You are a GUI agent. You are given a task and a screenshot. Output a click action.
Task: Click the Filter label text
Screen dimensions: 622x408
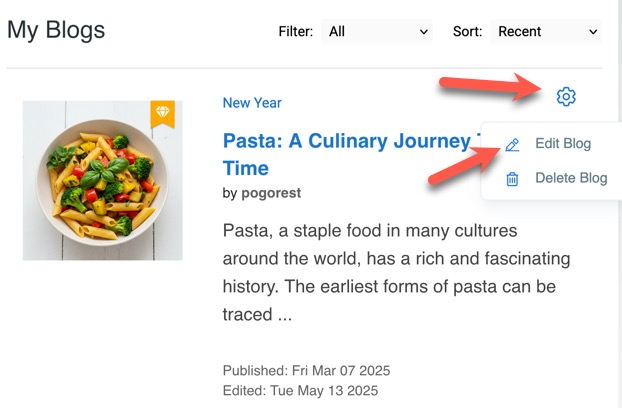295,32
